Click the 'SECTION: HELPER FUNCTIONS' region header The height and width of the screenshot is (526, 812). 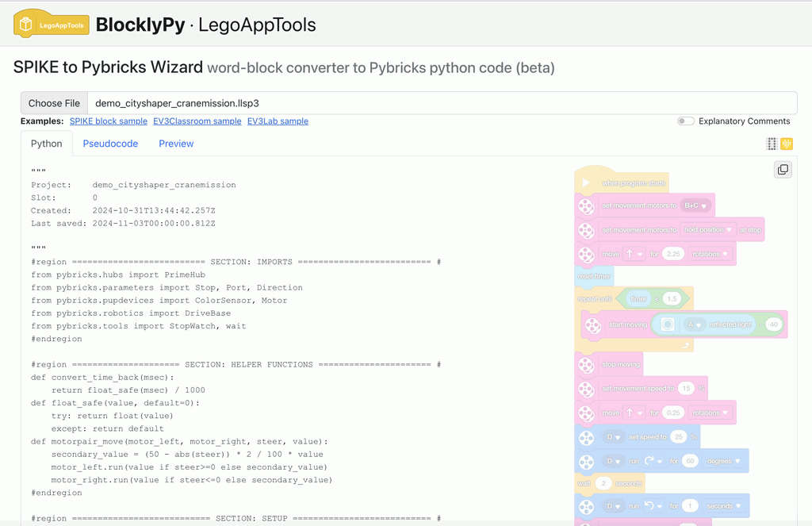click(x=236, y=364)
